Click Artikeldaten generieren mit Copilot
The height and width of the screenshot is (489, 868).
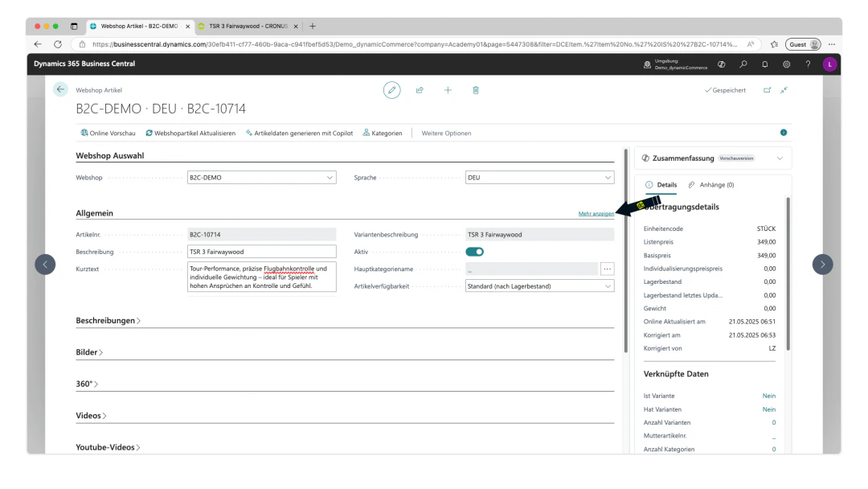pyautogui.click(x=300, y=133)
